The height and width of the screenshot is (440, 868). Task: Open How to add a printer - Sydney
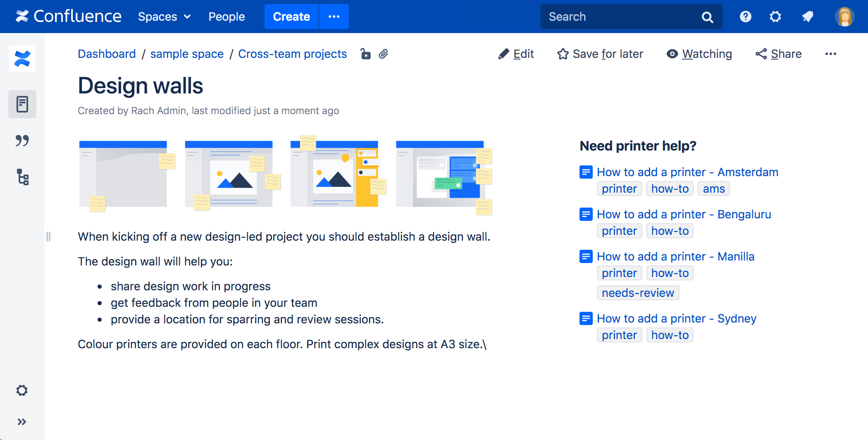[x=677, y=318]
